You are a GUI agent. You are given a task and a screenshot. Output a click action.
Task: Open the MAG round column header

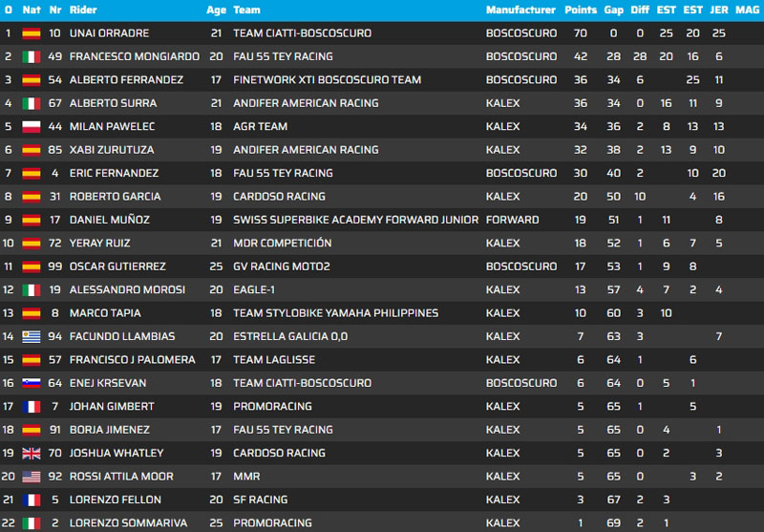click(746, 11)
